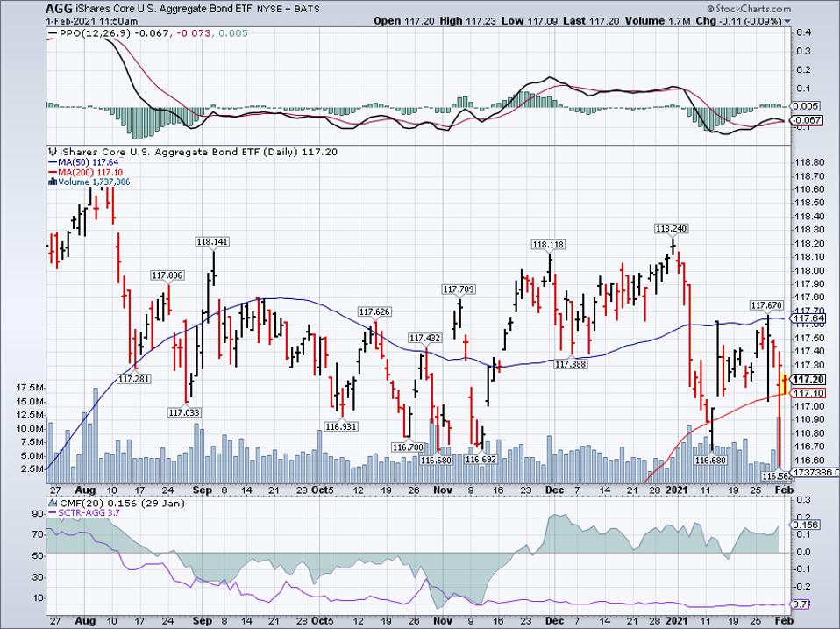Click the PPO(12,26,9) indicator label
This screenshot has height=629, width=840.
point(95,33)
